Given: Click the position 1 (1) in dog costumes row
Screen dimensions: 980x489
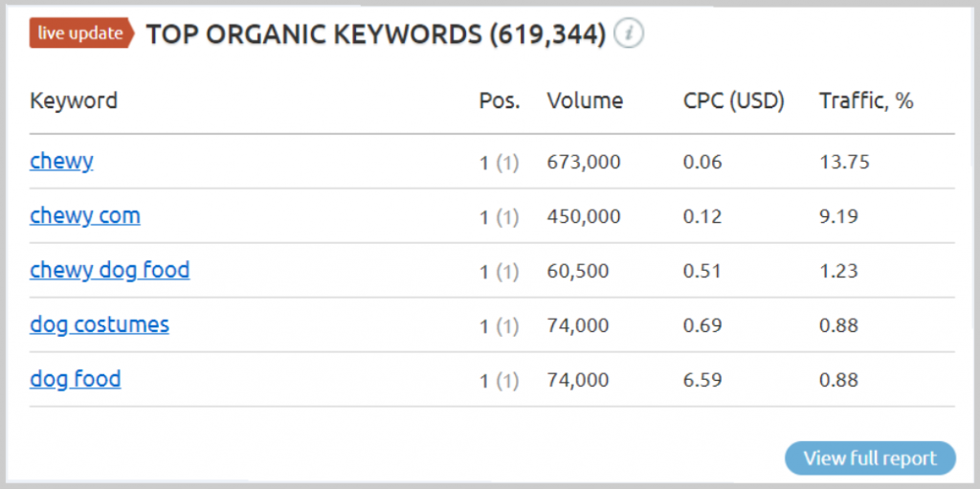Looking at the screenshot, I should [x=499, y=326].
